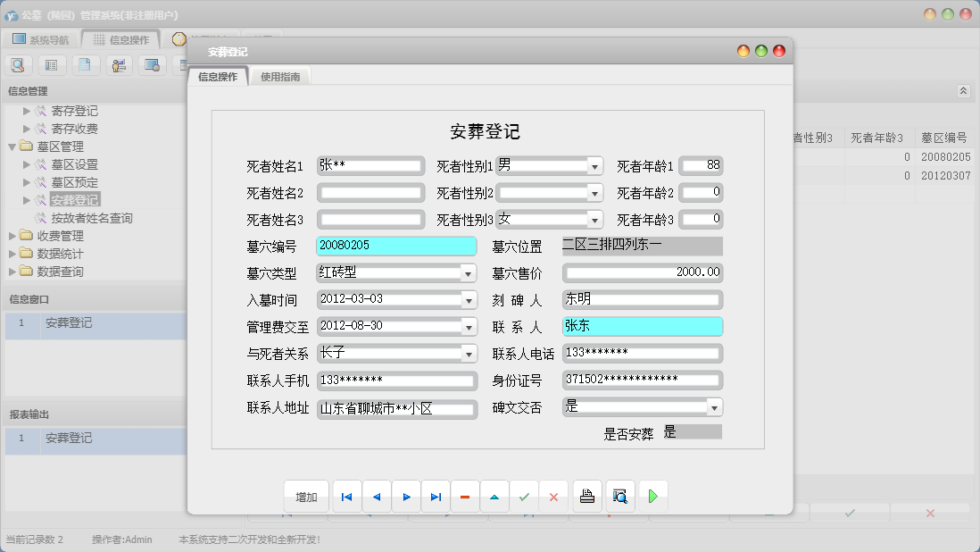The width and height of the screenshot is (980, 552).
Task: Open the 碑文交否 dropdown
Action: tap(714, 406)
